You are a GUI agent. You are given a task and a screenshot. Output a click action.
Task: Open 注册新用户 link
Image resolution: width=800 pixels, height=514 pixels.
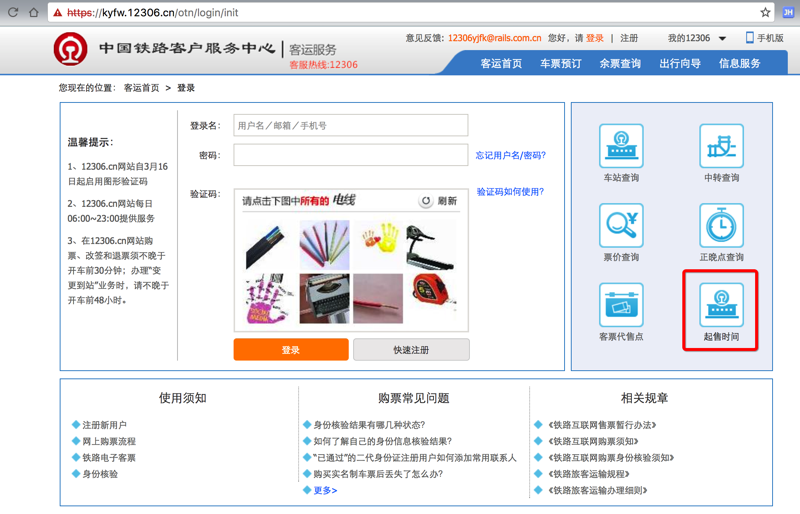[105, 425]
